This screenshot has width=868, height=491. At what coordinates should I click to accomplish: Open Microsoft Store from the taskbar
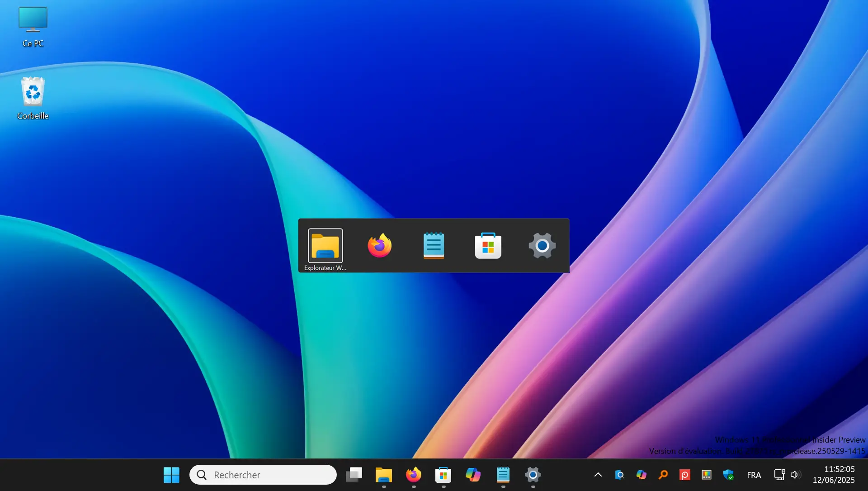443,475
